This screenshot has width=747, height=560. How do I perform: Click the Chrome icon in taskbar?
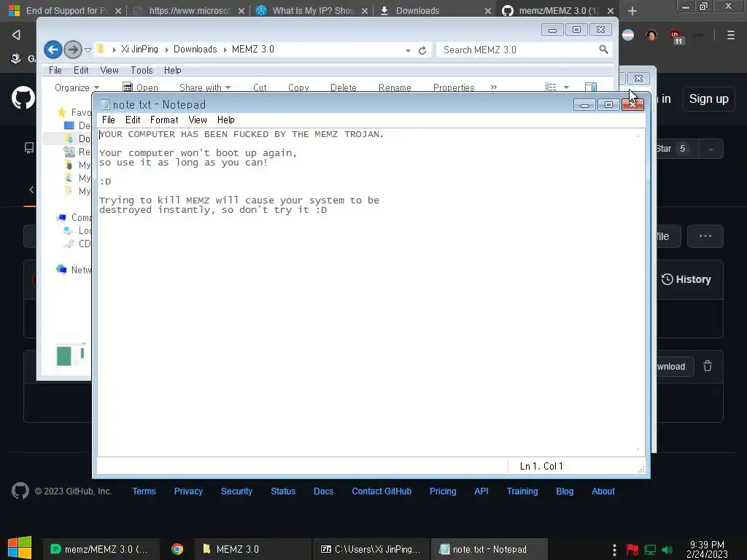(x=177, y=549)
